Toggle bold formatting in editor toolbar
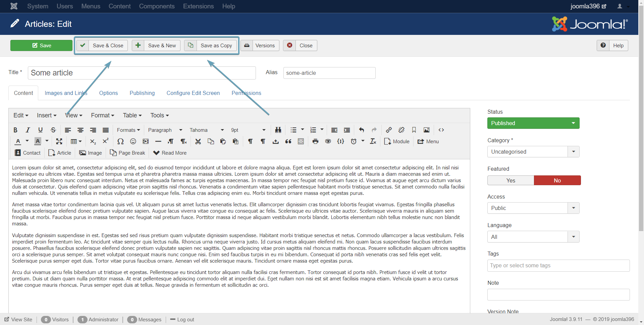 pos(15,130)
